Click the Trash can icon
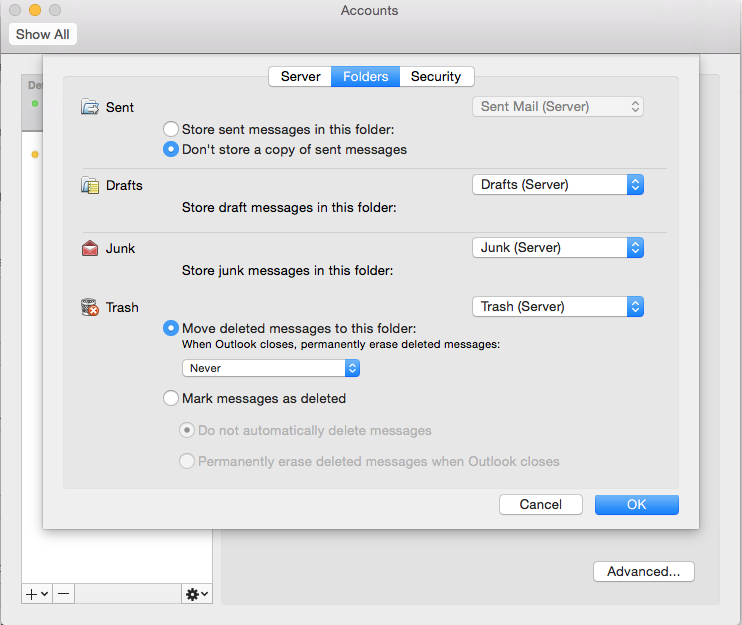 pos(90,307)
